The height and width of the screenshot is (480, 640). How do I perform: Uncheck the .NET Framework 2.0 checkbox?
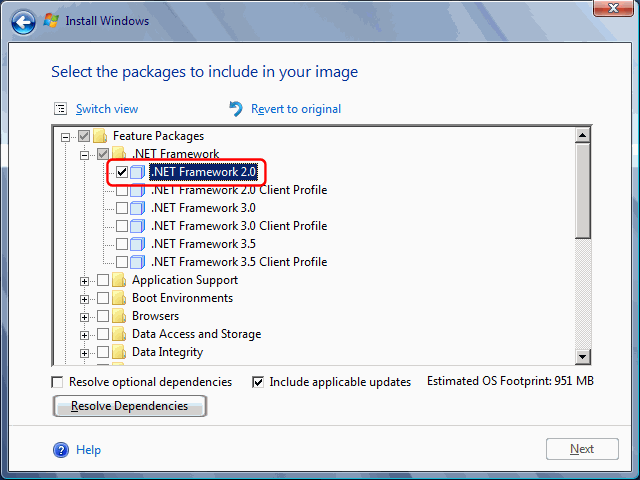pos(122,172)
